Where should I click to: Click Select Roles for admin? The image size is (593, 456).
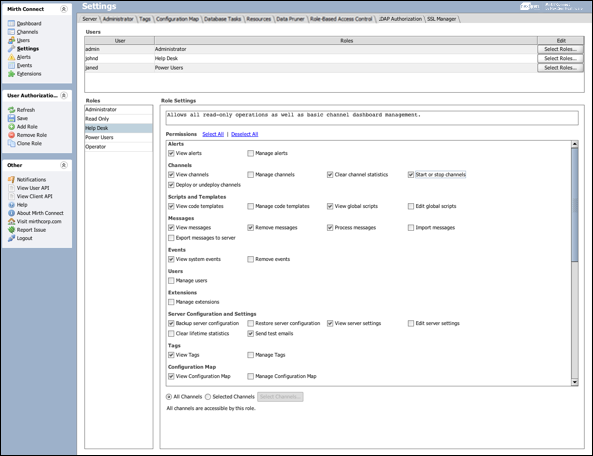(560, 49)
